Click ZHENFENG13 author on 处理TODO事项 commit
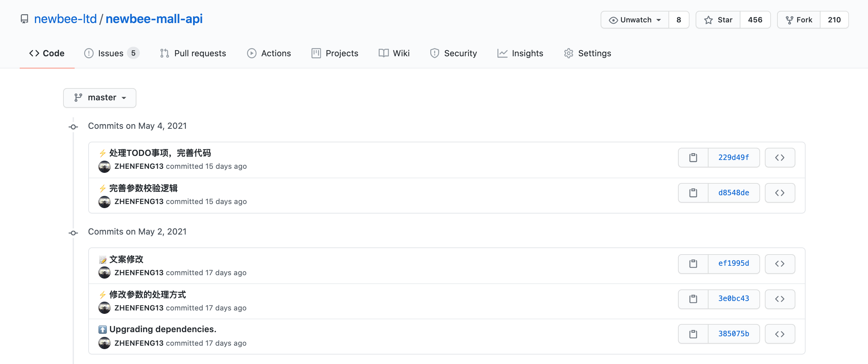Image resolution: width=868 pixels, height=364 pixels. click(x=139, y=166)
